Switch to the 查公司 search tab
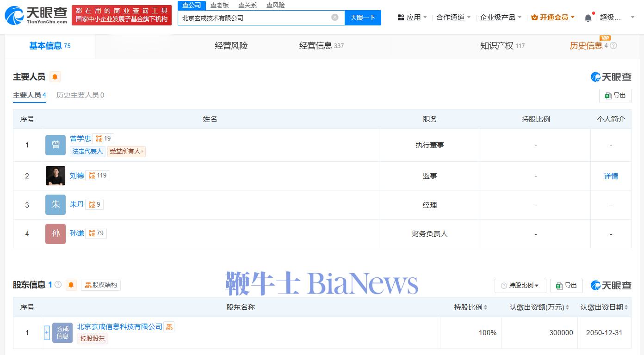644x355 pixels. click(x=192, y=5)
